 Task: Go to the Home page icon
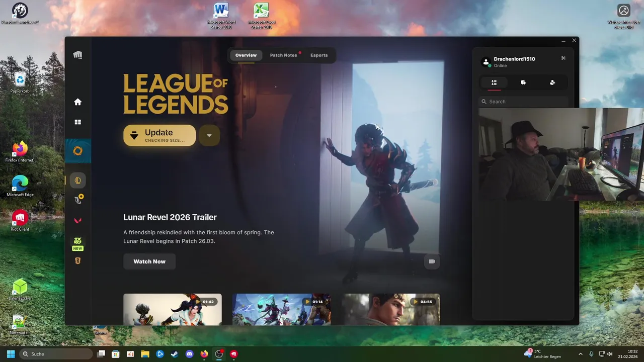click(x=77, y=102)
